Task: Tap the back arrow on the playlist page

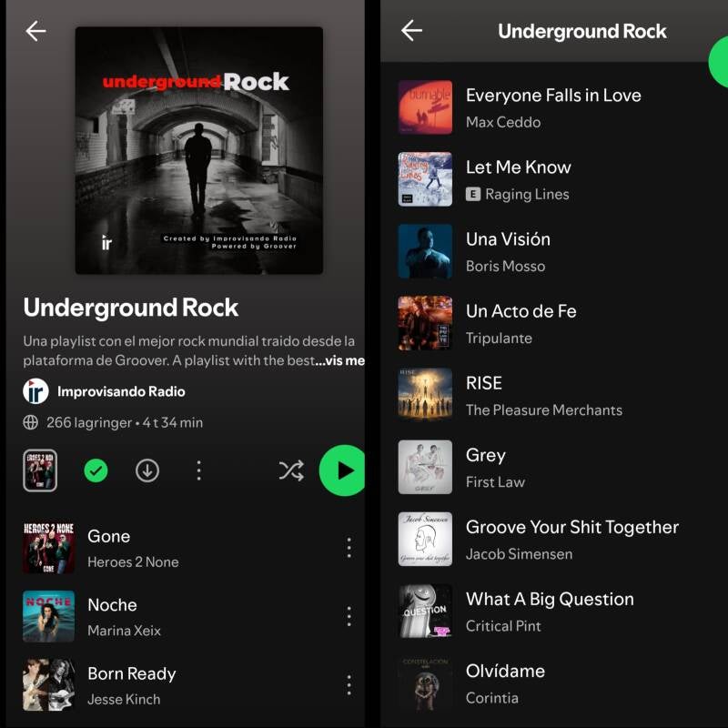Action: (x=35, y=31)
